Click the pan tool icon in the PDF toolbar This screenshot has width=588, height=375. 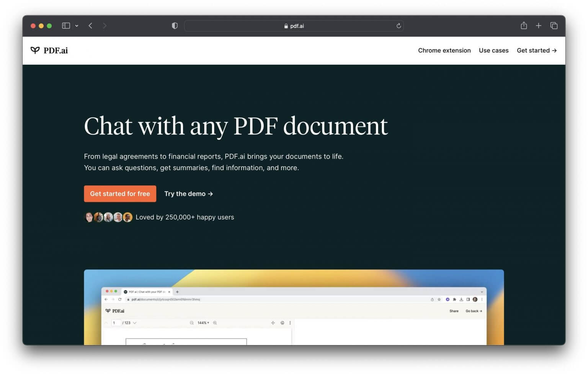[x=273, y=323]
